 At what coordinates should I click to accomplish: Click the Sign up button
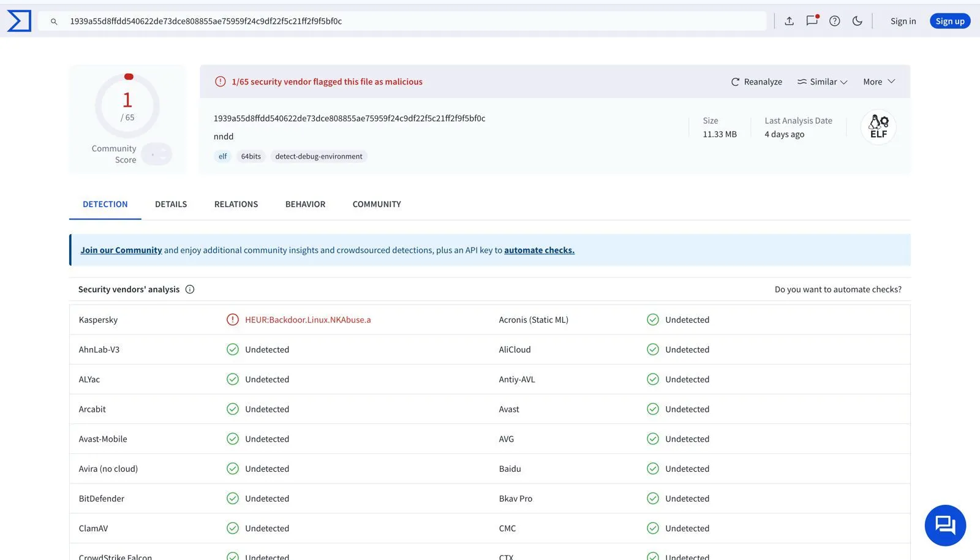pyautogui.click(x=949, y=20)
